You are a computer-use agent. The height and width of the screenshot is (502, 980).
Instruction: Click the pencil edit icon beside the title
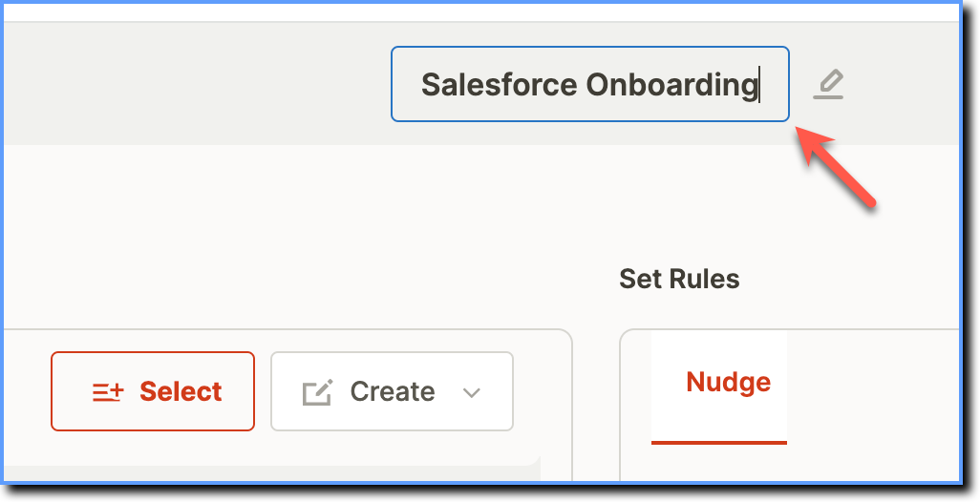(828, 84)
